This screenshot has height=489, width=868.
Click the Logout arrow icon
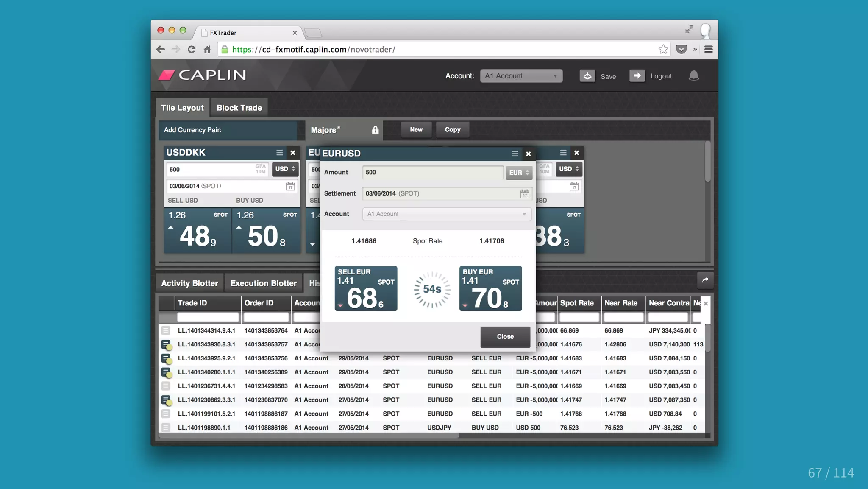(637, 76)
